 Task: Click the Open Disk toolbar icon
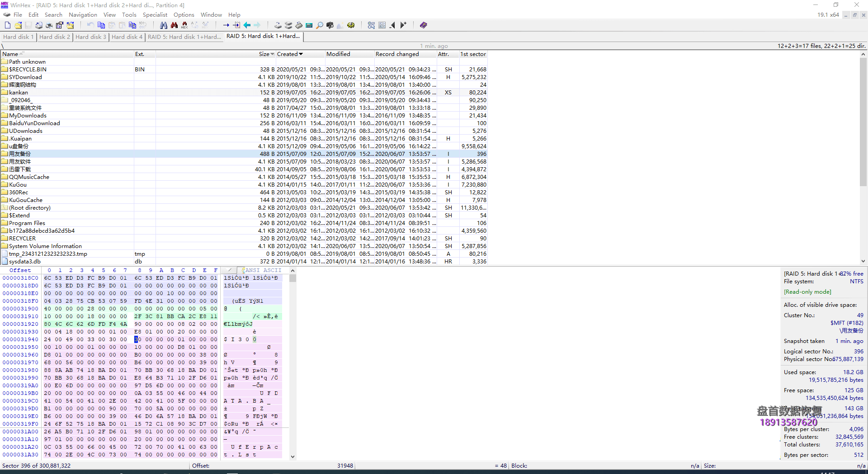(x=278, y=25)
